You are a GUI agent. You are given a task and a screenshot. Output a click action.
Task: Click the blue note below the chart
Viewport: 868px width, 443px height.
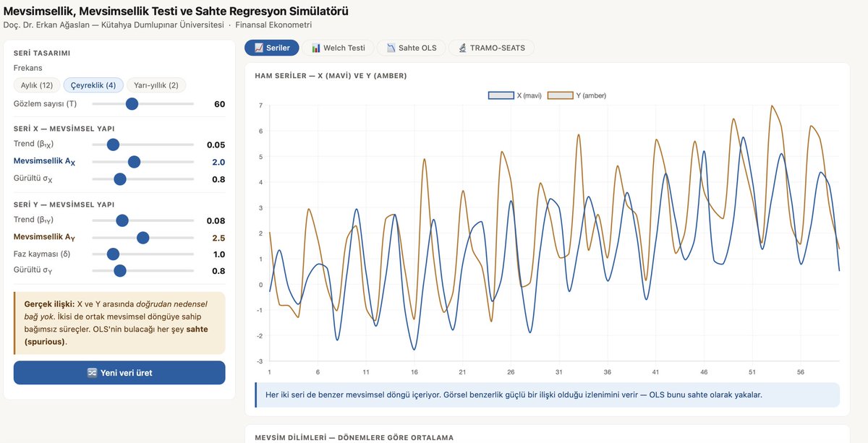(x=547, y=395)
